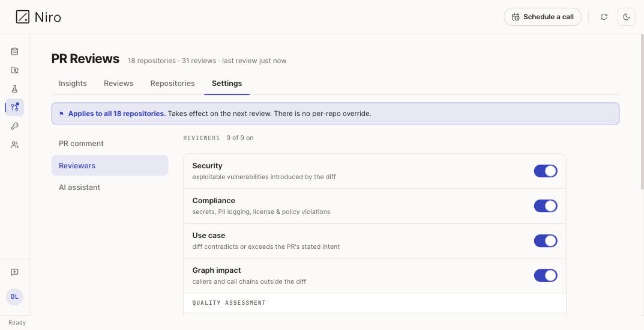Select the PR reviews branch sidebar icon
This screenshot has height=330, width=644.
pyautogui.click(x=14, y=108)
